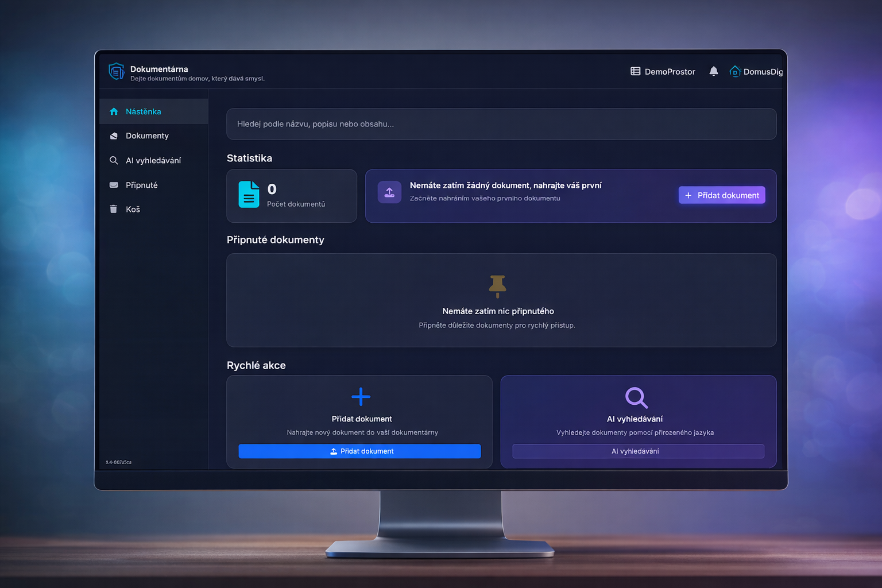
Task: Open the notifications bell
Action: pyautogui.click(x=713, y=71)
